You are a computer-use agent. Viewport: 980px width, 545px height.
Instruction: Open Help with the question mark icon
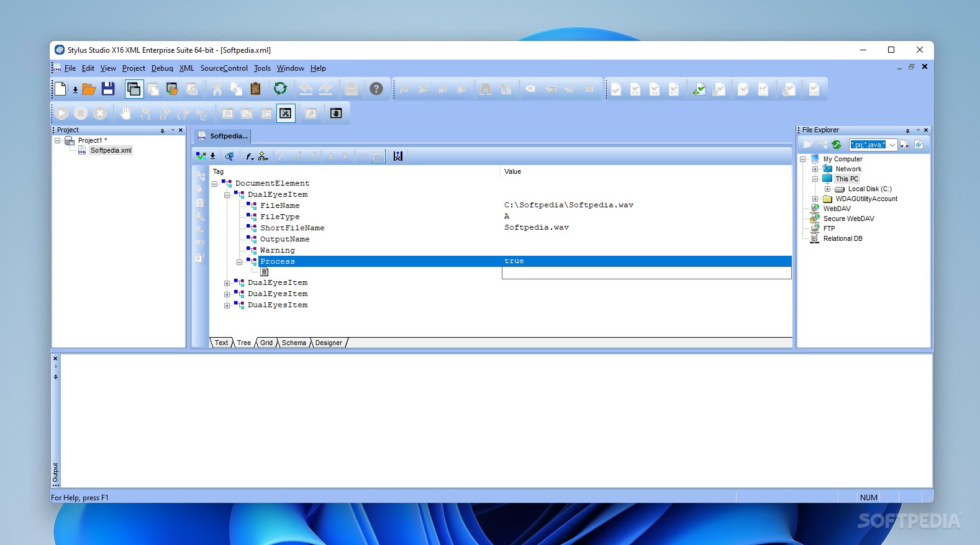[376, 89]
